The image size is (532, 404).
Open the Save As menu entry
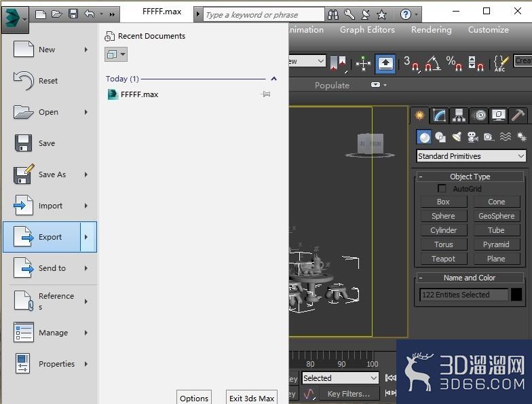(50, 175)
